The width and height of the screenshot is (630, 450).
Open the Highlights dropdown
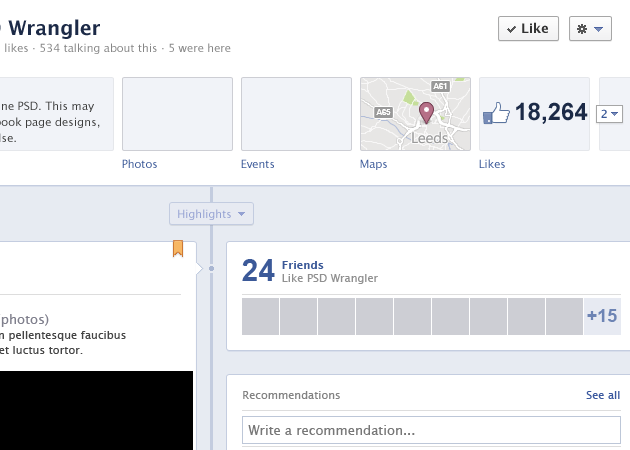[211, 214]
